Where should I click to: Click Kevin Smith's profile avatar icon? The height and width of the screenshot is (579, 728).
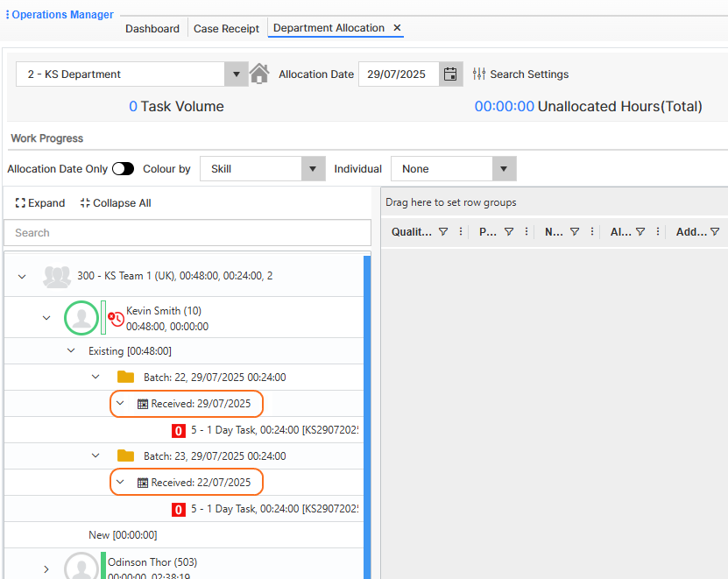click(x=81, y=317)
